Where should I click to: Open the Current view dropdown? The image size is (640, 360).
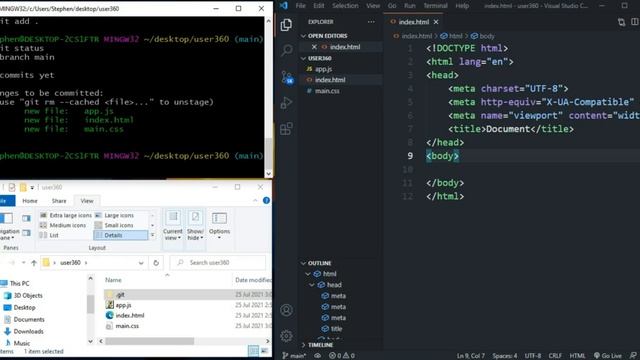173,226
